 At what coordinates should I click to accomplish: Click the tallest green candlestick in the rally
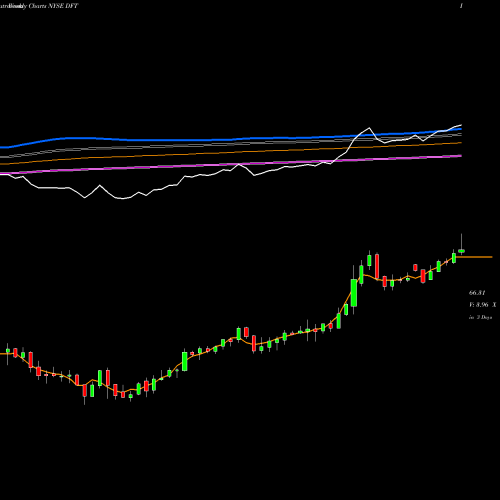(354, 292)
